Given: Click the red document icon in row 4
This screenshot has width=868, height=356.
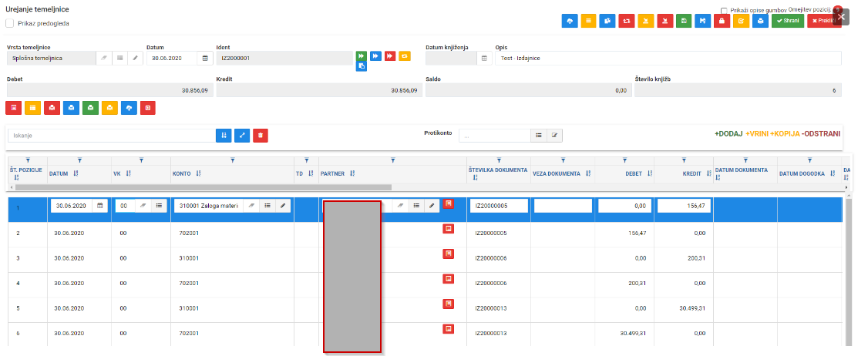Looking at the screenshot, I should [449, 278].
